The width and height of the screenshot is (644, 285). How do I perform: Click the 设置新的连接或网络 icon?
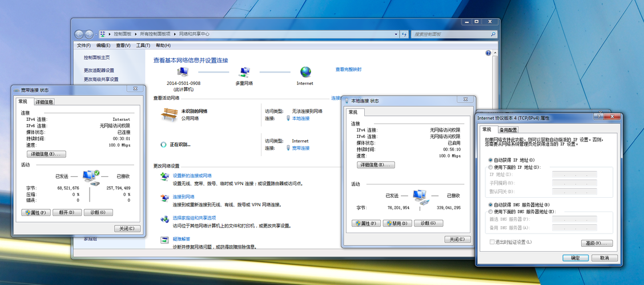(164, 177)
